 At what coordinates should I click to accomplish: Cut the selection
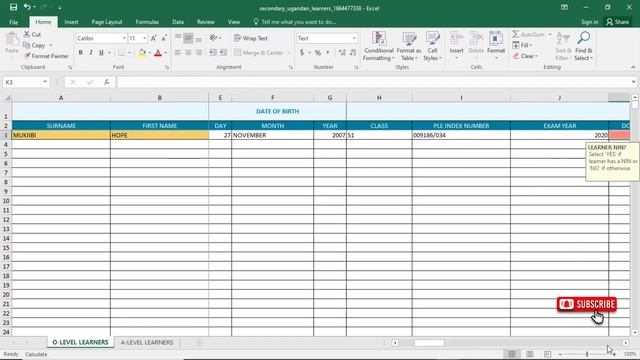32,34
